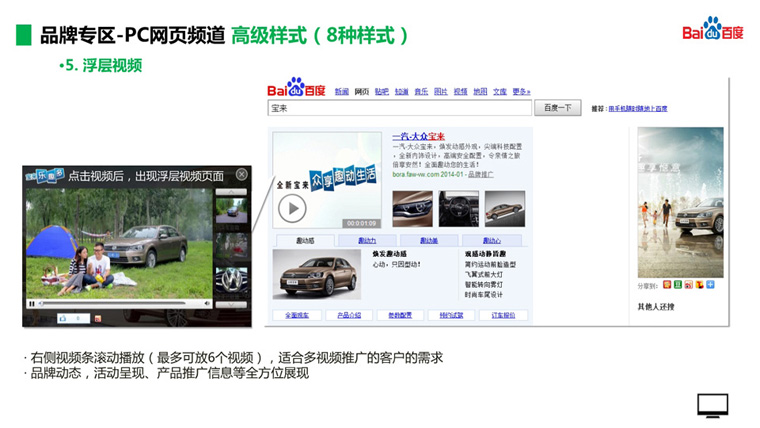View the headlight close-up thumbnail
Image resolution: width=760 pixels, height=428 pixels.
412,208
